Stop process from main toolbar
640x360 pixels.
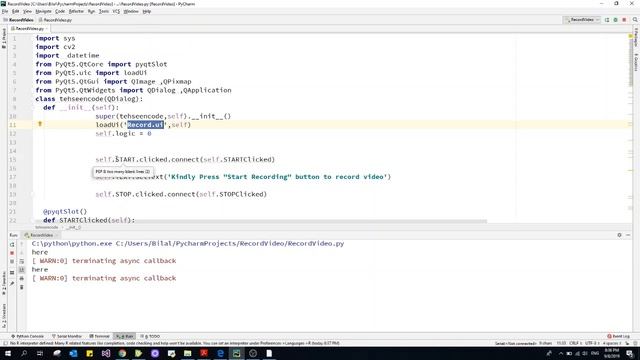click(x=624, y=20)
